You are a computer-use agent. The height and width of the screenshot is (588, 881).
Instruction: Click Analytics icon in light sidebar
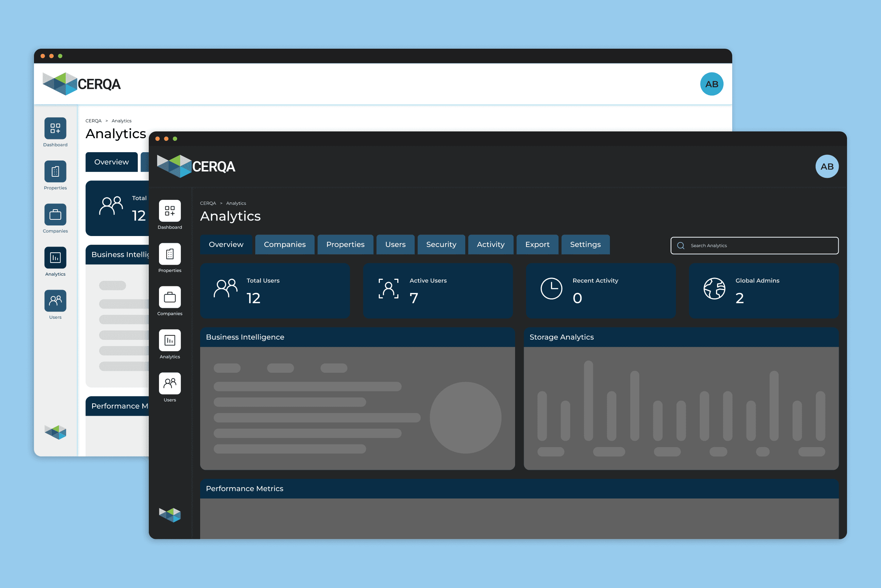[x=55, y=258]
